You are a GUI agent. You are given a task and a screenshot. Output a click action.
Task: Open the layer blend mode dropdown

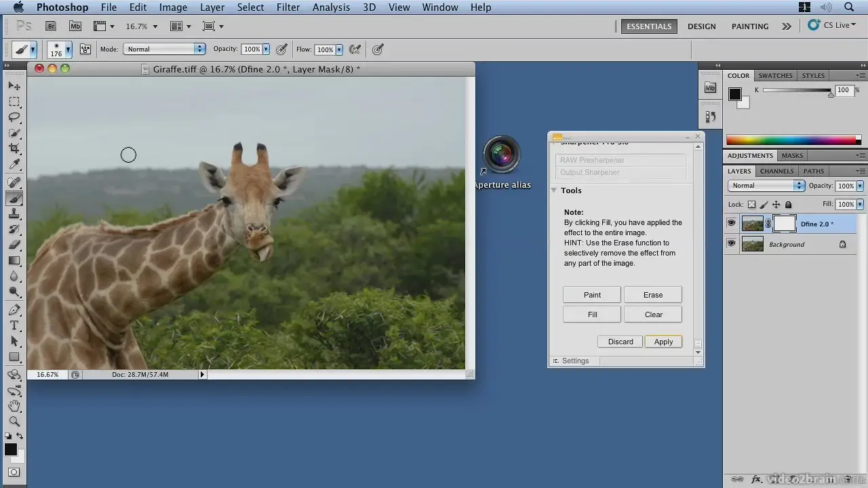click(766, 186)
